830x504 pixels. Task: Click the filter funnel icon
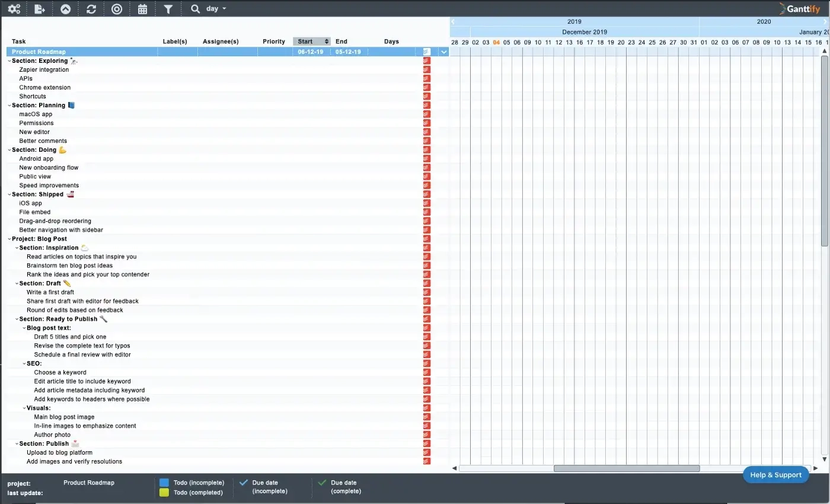(x=168, y=8)
